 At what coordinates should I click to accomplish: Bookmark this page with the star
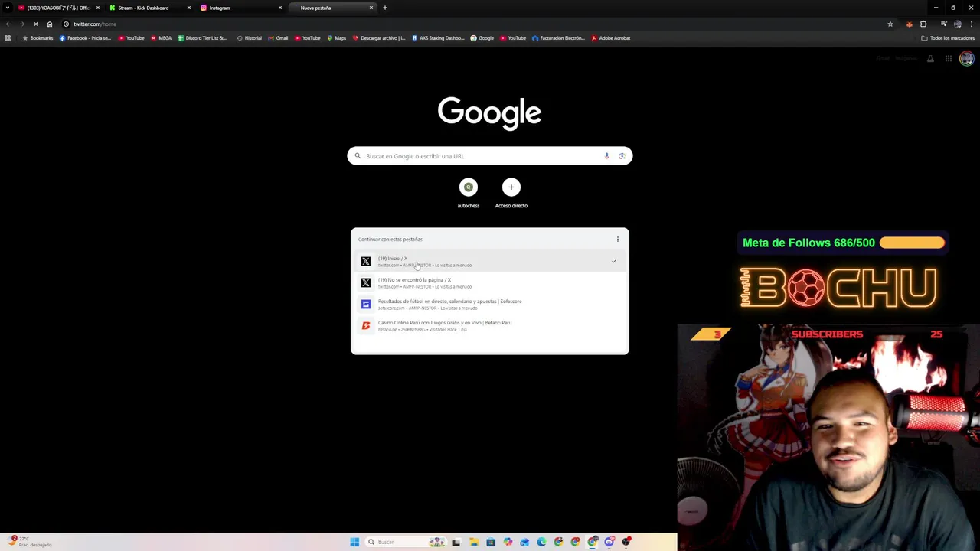point(890,24)
